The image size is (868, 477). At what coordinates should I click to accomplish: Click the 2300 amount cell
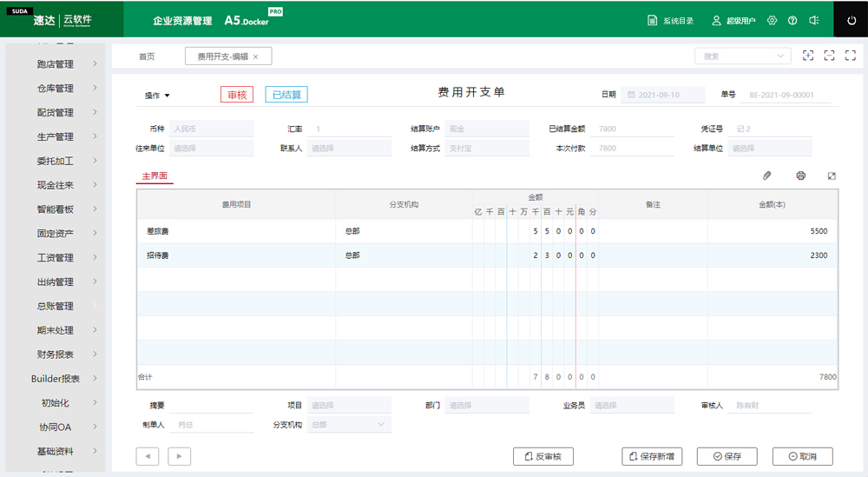pyautogui.click(x=773, y=255)
